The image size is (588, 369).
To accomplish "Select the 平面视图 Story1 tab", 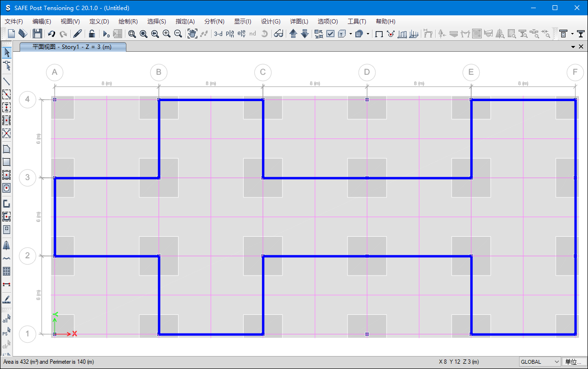I will coord(72,47).
